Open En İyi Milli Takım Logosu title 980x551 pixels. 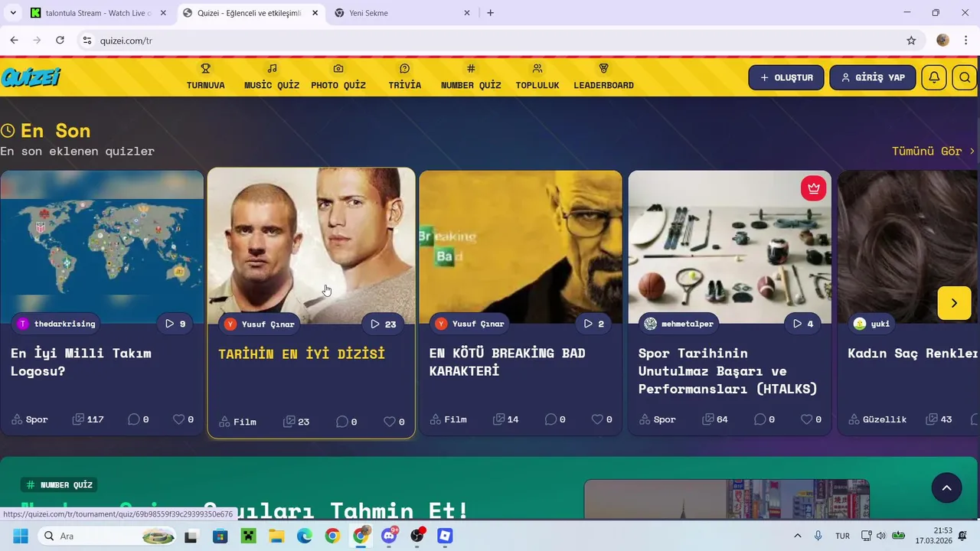(80, 362)
